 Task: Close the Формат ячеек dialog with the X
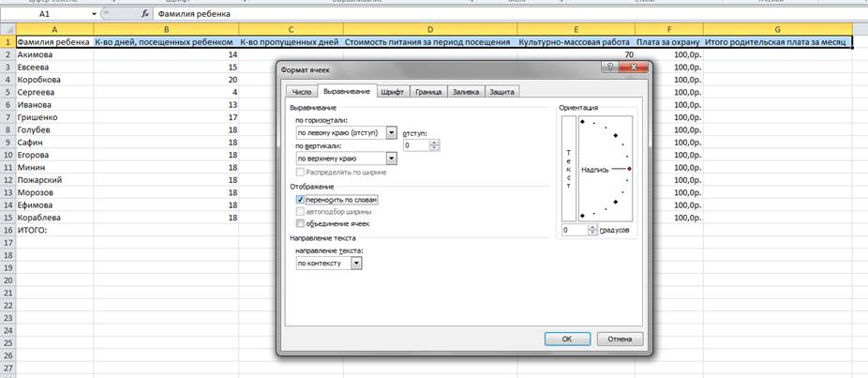pos(632,67)
